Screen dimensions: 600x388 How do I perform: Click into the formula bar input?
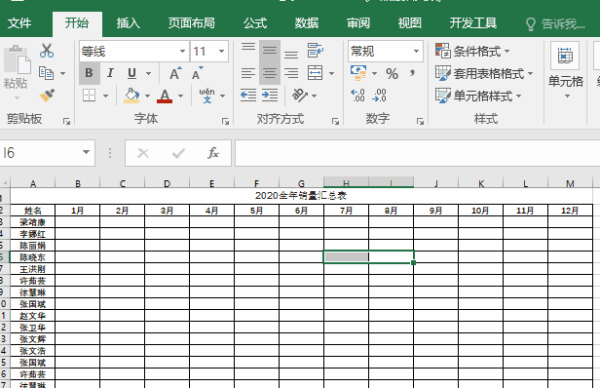click(x=417, y=153)
